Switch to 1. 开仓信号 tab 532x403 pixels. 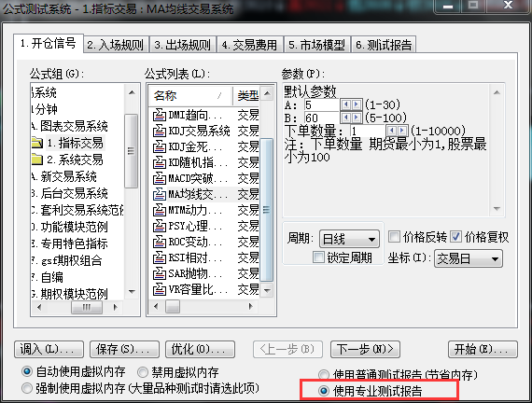coord(49,43)
